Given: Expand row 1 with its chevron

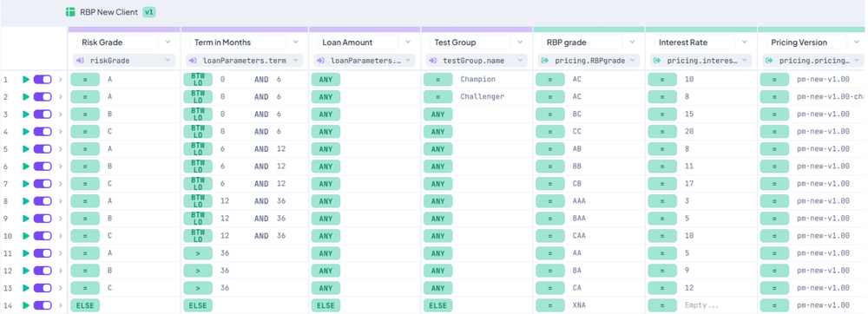Looking at the screenshot, I should click(x=61, y=80).
